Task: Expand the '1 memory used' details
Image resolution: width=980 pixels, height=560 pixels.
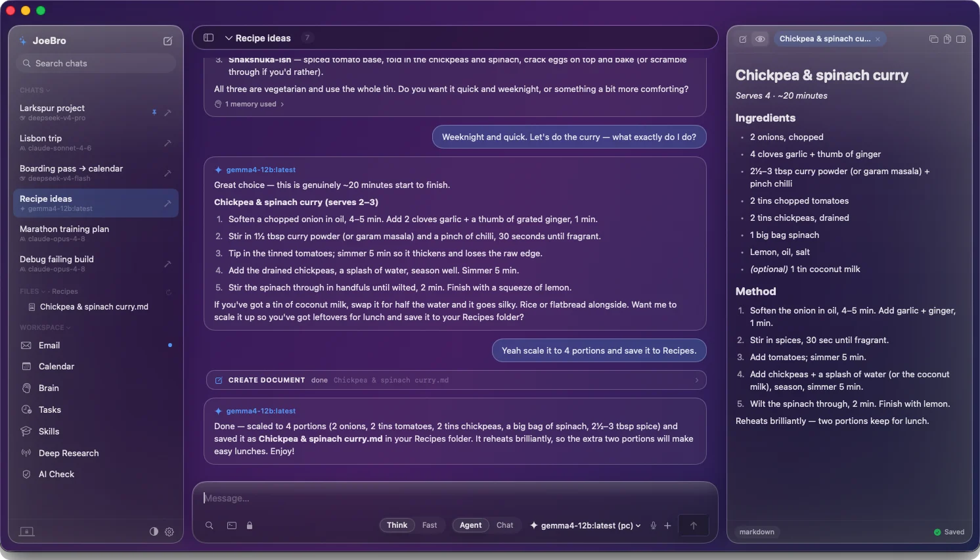Action: pos(250,104)
